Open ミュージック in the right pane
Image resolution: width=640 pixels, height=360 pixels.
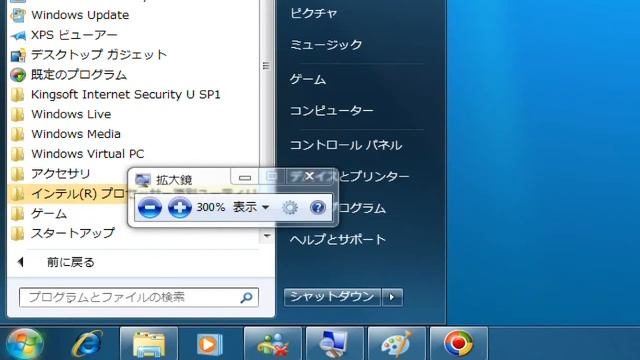[x=326, y=44]
